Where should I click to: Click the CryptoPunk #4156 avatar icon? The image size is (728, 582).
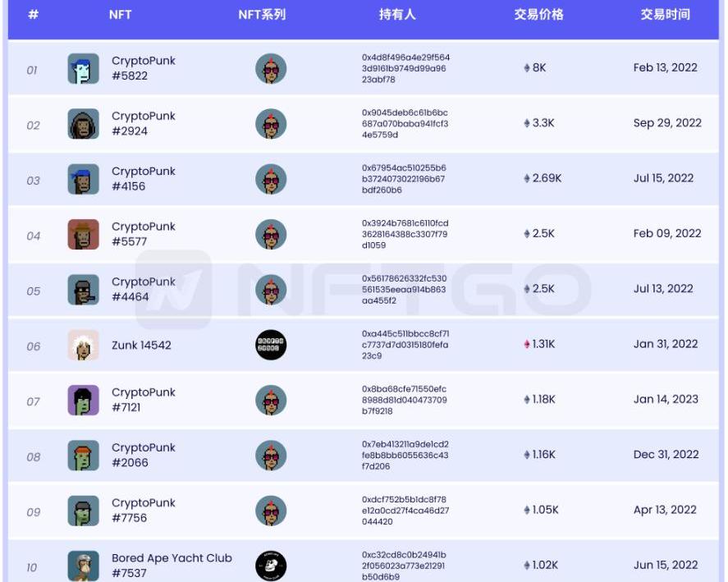(83, 179)
